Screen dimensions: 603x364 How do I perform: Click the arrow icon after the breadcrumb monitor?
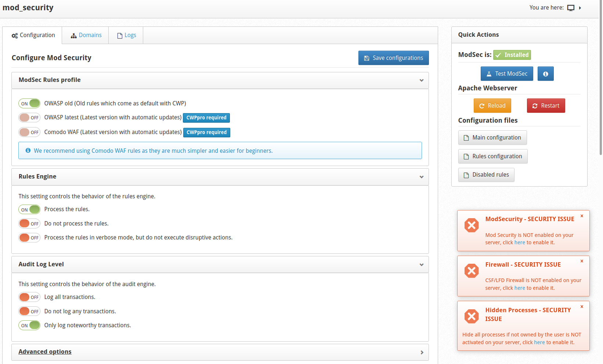click(x=580, y=8)
